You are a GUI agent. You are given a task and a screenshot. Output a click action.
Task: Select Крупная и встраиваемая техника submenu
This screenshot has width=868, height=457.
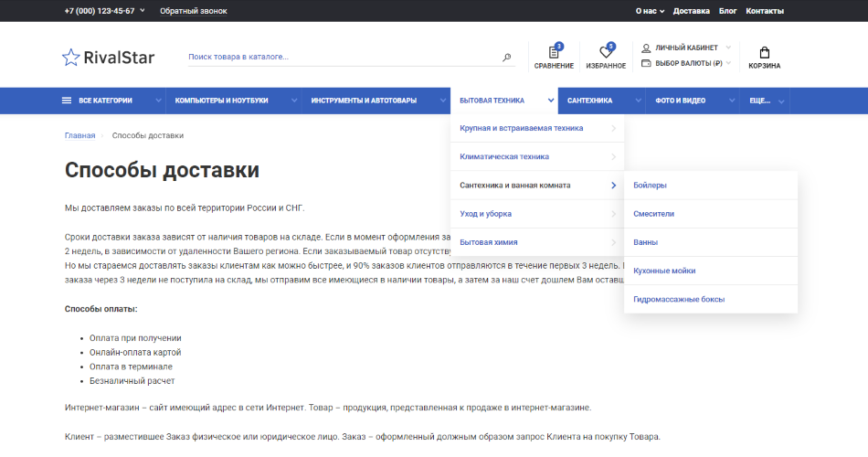click(x=537, y=128)
